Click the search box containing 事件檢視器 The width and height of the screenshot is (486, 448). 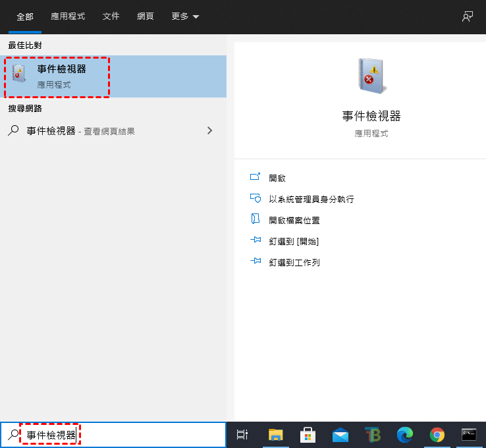click(x=119, y=435)
